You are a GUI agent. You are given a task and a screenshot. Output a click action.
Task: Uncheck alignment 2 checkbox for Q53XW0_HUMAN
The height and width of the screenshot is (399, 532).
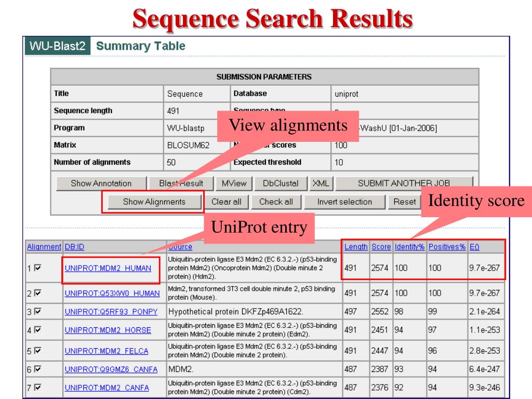point(38,293)
